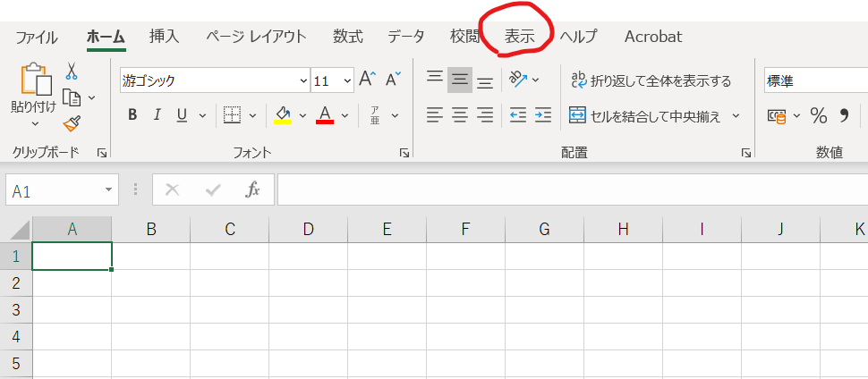Click セルを結合して中央揃え merge button
Image resolution: width=868 pixels, height=379 pixels.
645,115
